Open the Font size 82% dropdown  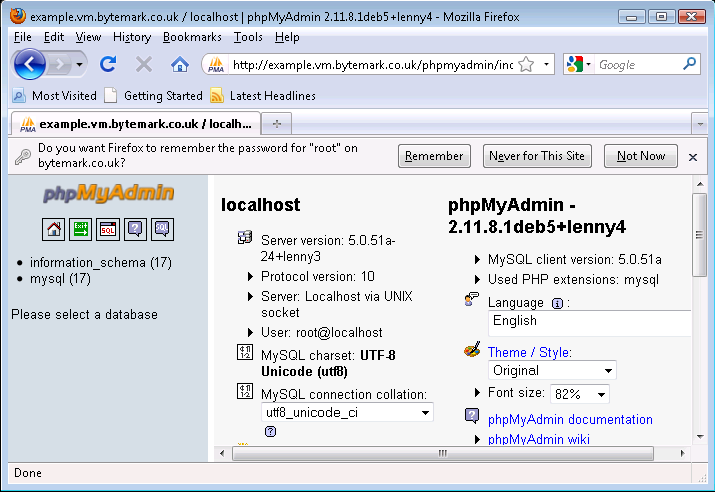click(580, 394)
